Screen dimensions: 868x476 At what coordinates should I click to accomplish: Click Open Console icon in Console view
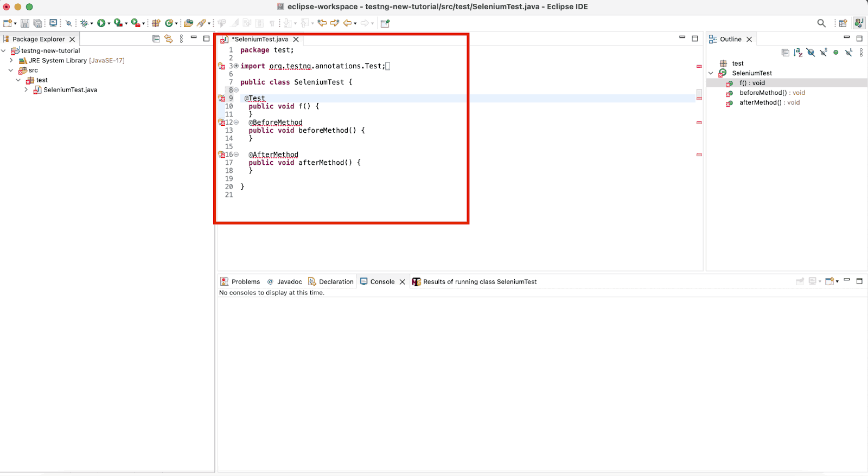pyautogui.click(x=829, y=281)
